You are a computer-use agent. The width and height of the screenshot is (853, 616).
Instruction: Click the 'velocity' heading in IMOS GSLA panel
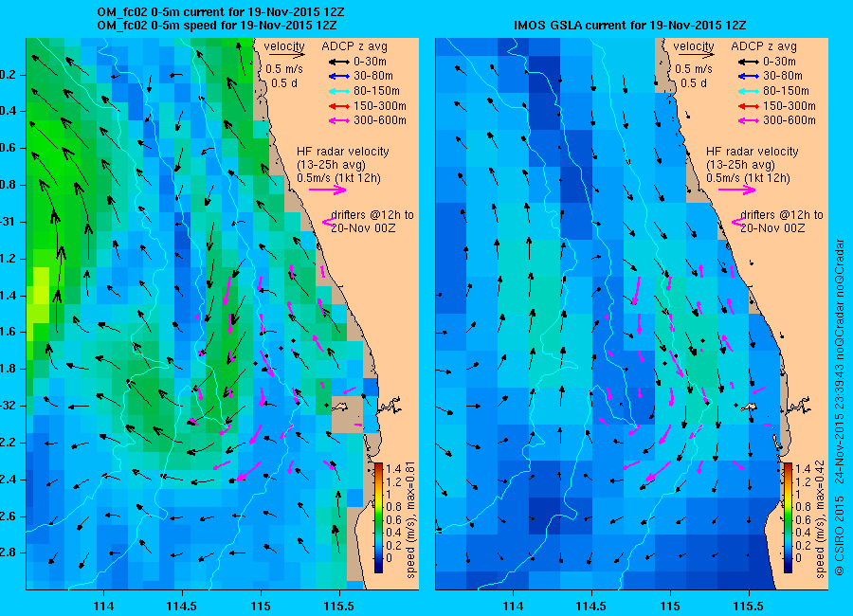694,46
